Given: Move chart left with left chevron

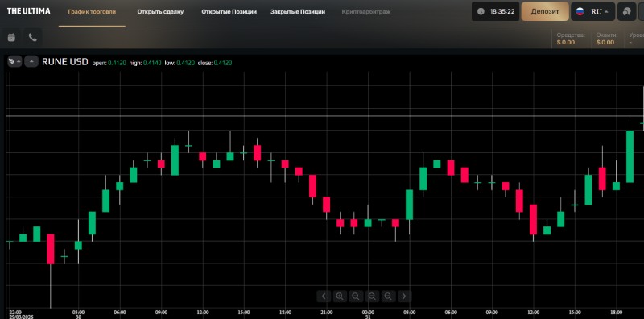Looking at the screenshot, I should 324,296.
